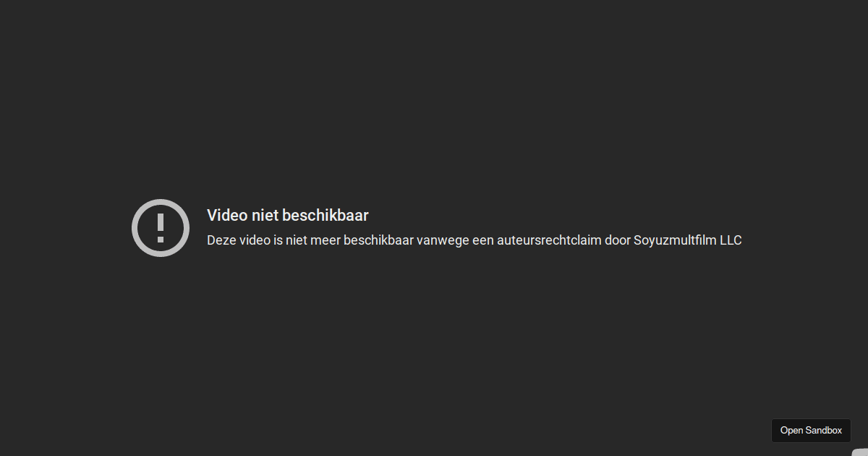Viewport: 868px width, 456px height.
Task: Click the 'Soyuzmultfilm LLC' claimant name
Action: click(688, 240)
